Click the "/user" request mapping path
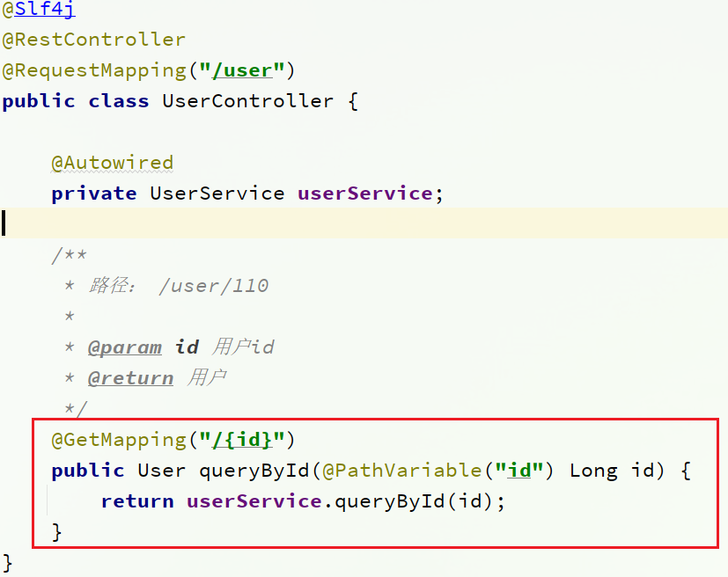This screenshot has height=577, width=728. point(241,70)
